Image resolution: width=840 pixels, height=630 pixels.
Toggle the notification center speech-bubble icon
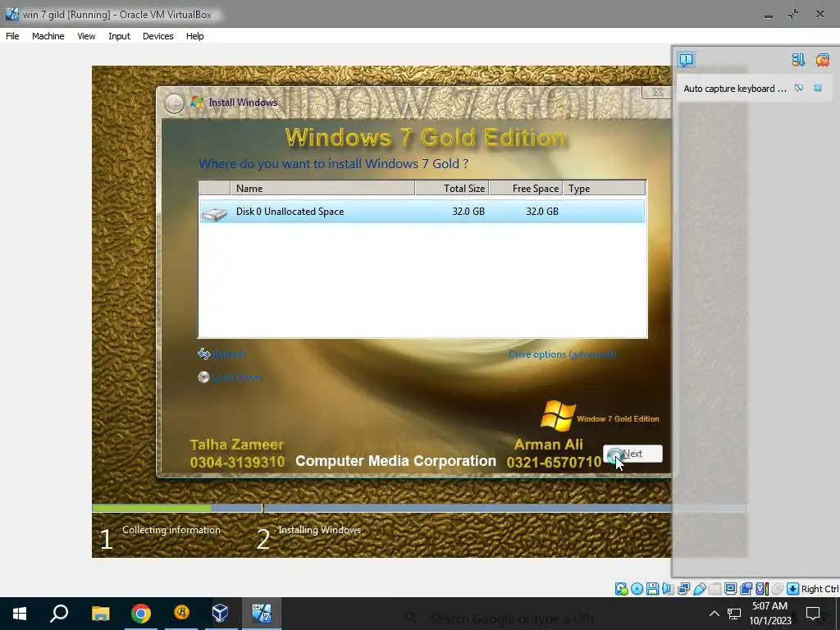click(687, 59)
